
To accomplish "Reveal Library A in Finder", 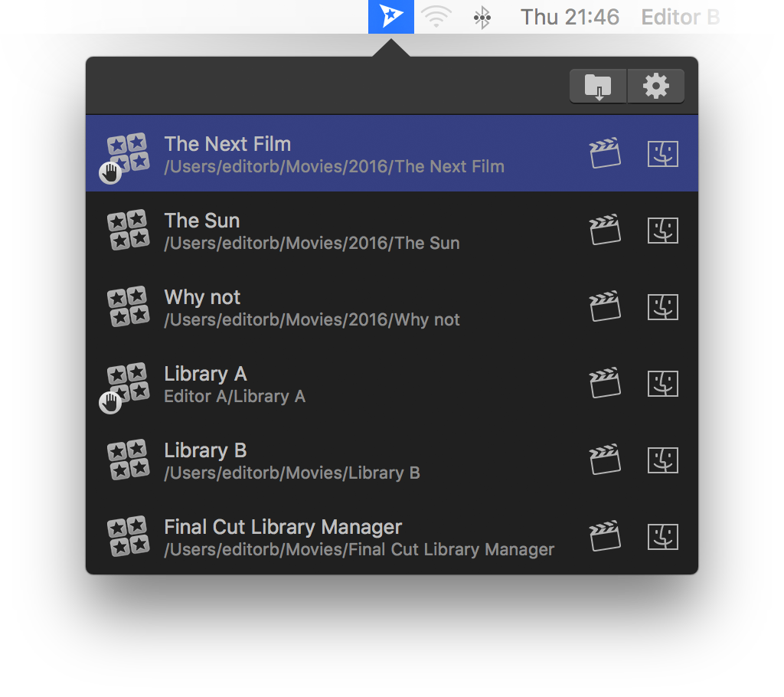I will pyautogui.click(x=663, y=384).
